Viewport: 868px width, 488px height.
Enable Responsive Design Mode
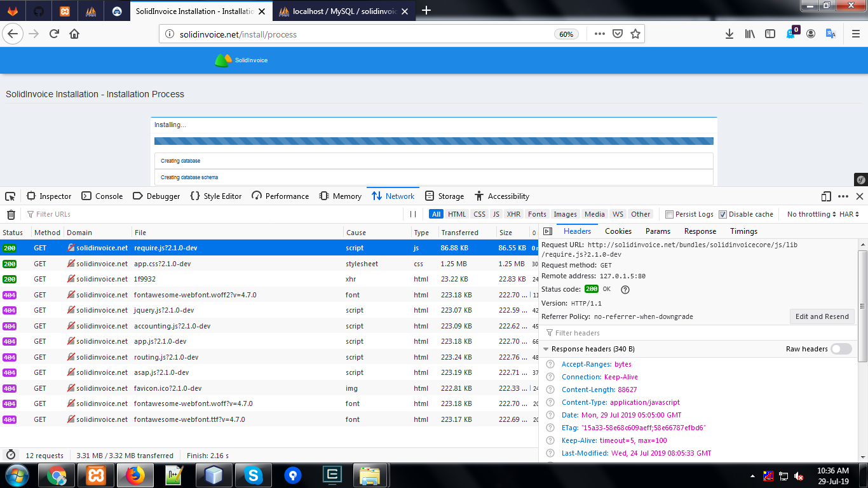coord(826,196)
